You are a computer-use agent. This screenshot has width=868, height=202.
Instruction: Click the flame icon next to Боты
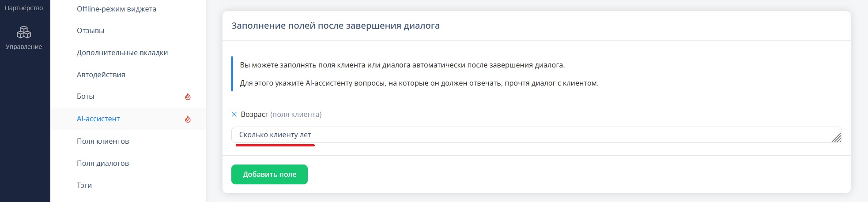click(x=188, y=97)
